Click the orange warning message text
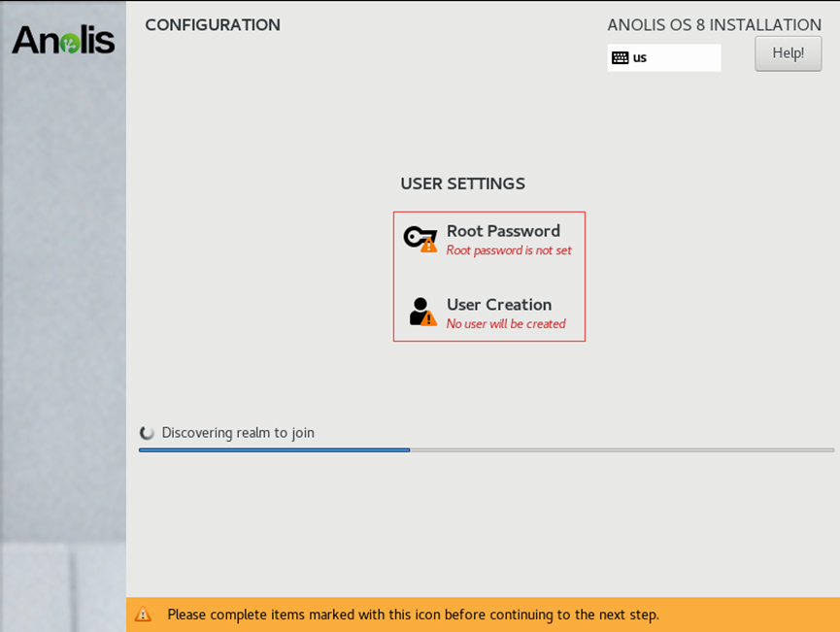This screenshot has width=840, height=632. [x=413, y=615]
